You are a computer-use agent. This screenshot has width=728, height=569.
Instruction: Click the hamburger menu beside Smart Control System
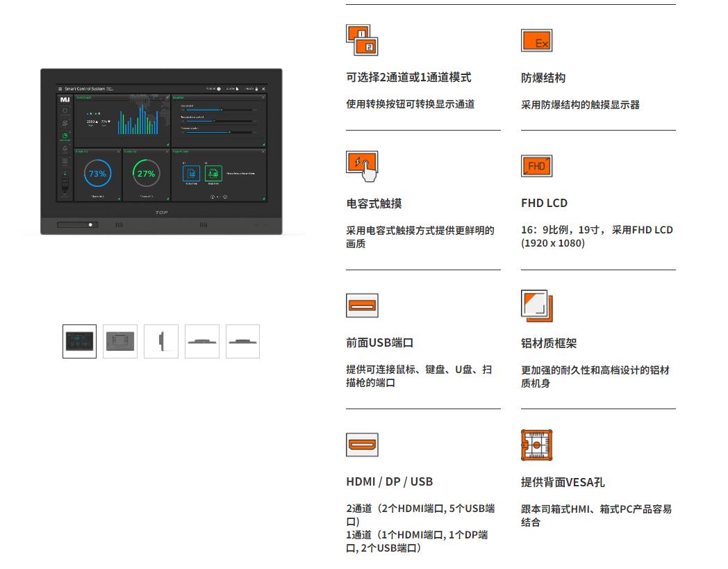pyautogui.click(x=60, y=90)
